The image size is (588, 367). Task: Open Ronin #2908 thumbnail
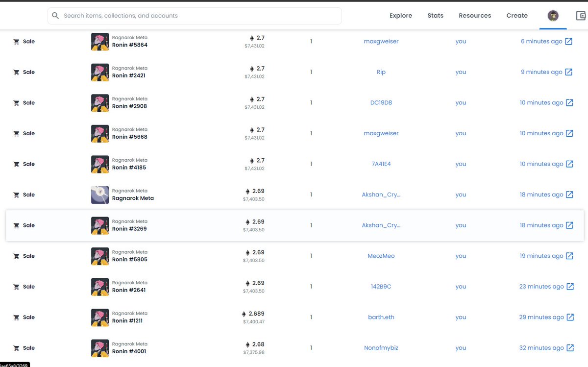[100, 103]
